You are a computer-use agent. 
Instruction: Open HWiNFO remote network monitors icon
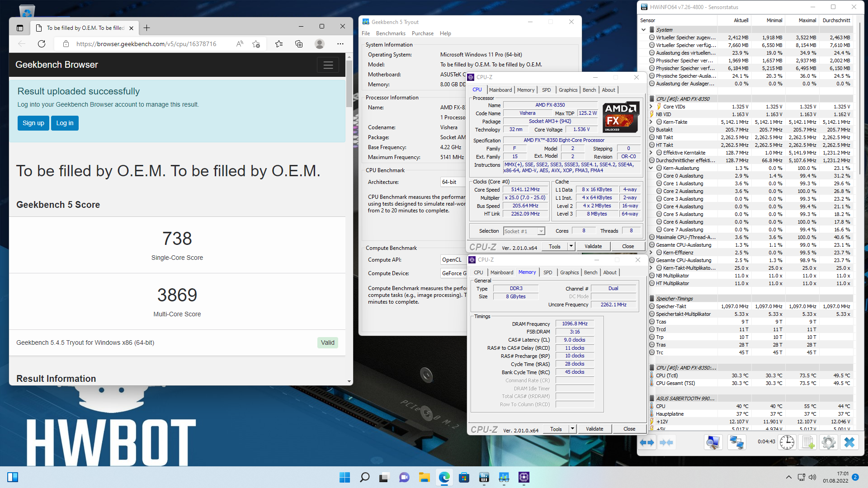736,442
